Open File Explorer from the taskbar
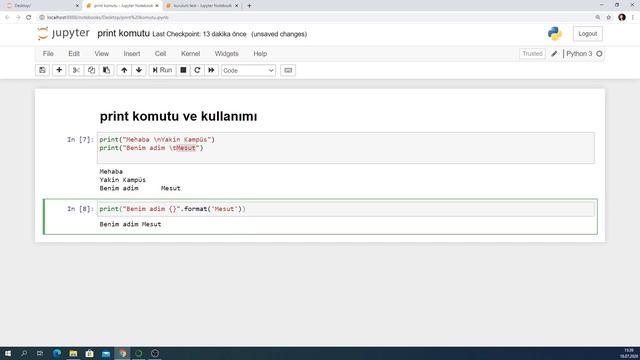Viewport: 640px width, 360px height. coord(73,353)
